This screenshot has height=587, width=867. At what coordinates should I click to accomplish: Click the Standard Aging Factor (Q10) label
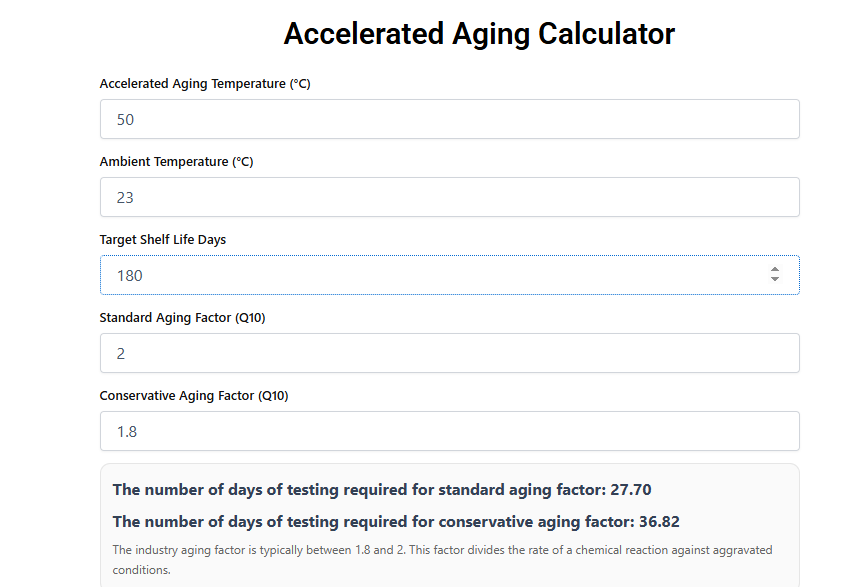pyautogui.click(x=182, y=318)
